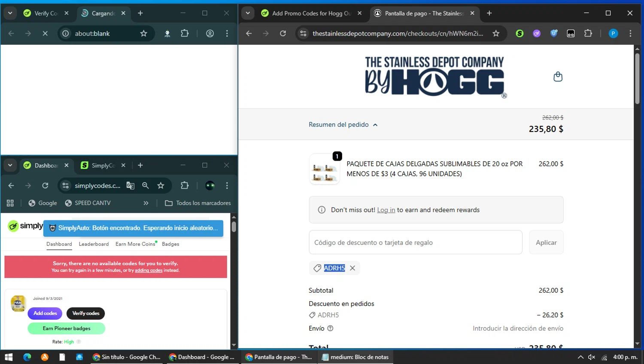This screenshot has height=364, width=644.
Task: Focus the Código de descuento input field
Action: point(416,242)
